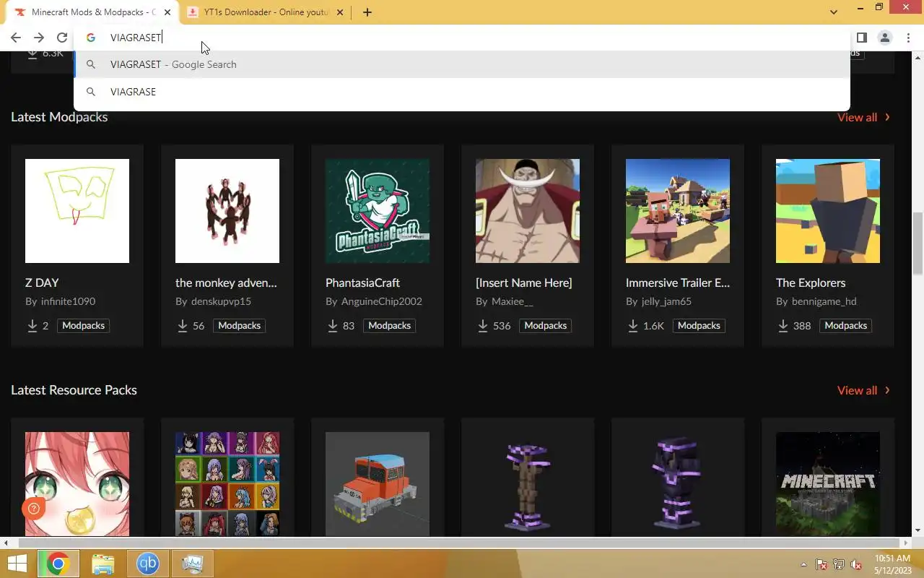The width and height of the screenshot is (924, 578).
Task: Open author AnguineChip2002's profile
Action: coord(382,301)
